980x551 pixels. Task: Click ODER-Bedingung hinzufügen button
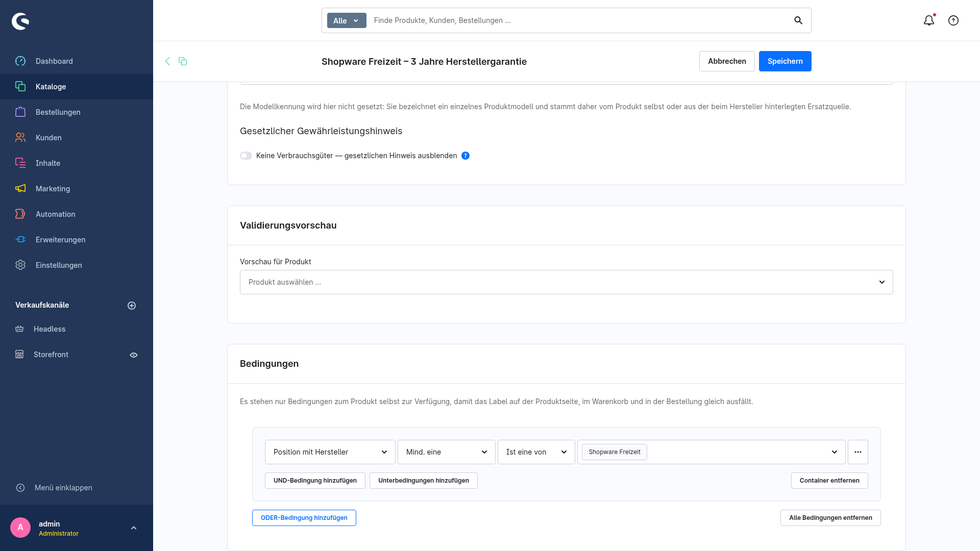[x=304, y=518]
